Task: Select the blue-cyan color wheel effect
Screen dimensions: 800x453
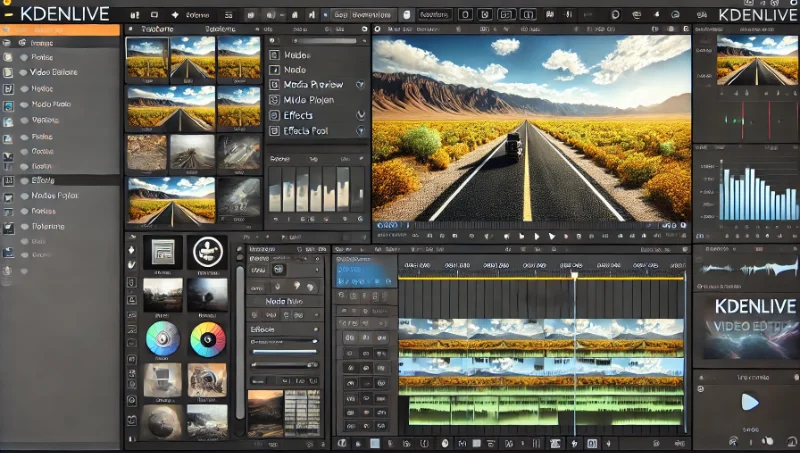Action: (163, 339)
